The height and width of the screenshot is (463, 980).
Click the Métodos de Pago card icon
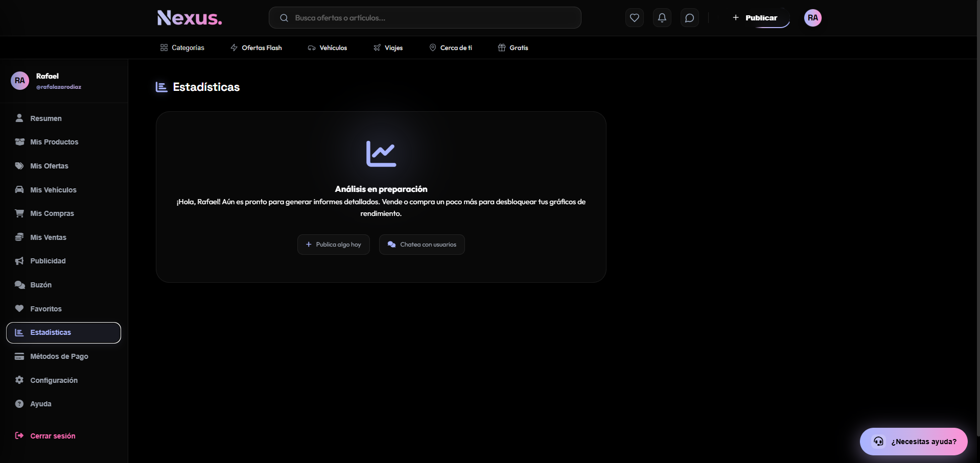[x=19, y=356]
